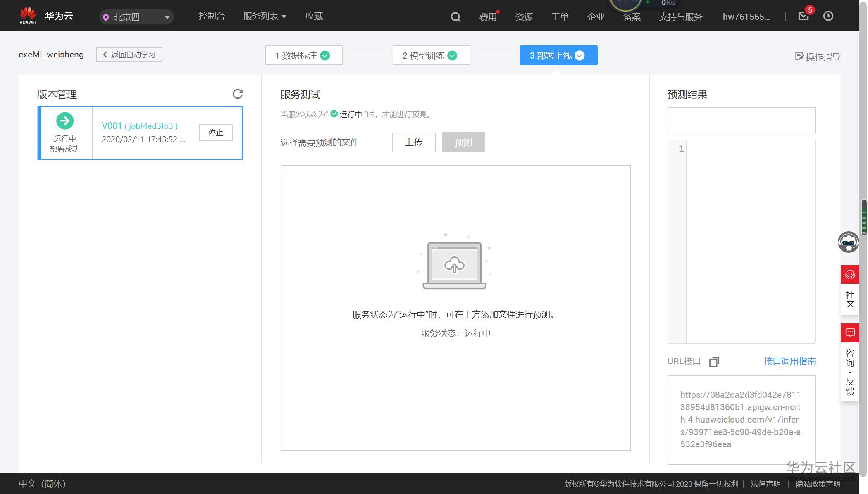Screen dimensions: 868x494
Task: Open the messages icon showing 5 notifications
Action: 803,17
